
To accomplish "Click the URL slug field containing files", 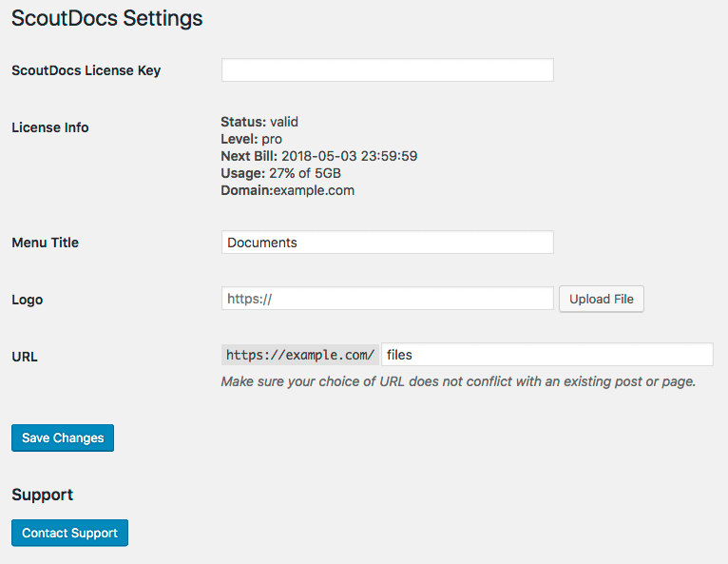I will pos(546,355).
